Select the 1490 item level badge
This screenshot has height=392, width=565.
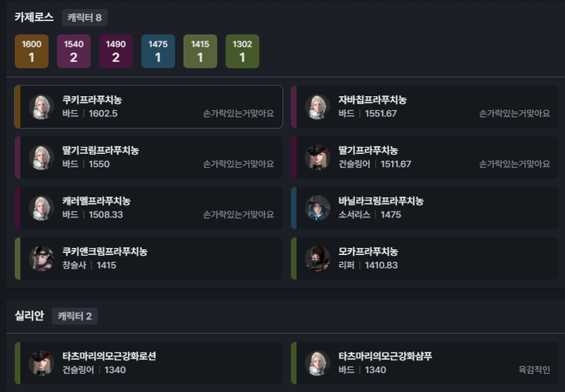pyautogui.click(x=116, y=51)
